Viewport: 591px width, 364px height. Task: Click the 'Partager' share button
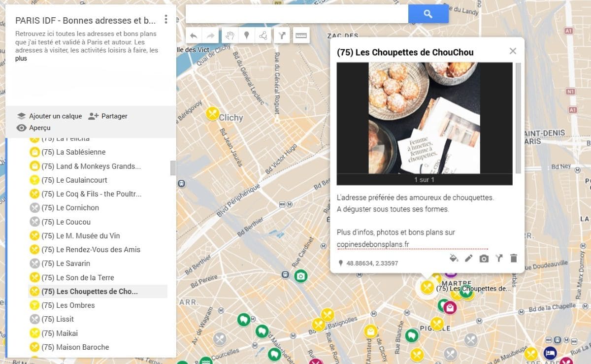tap(108, 116)
